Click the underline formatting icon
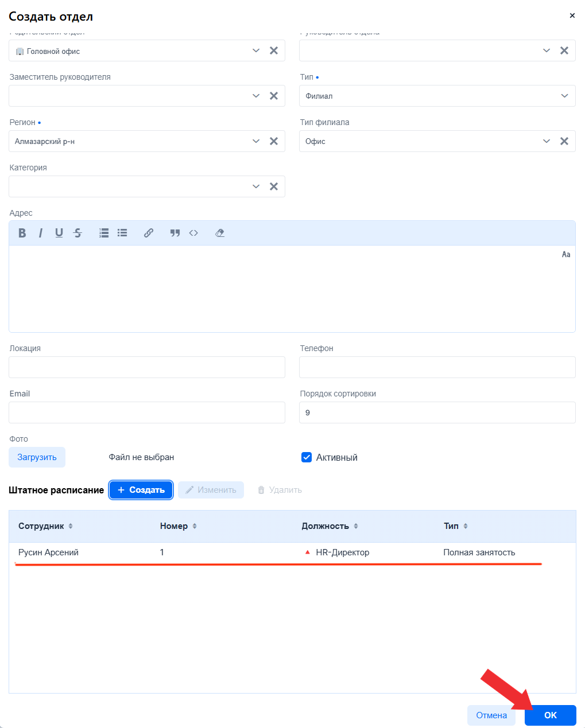Screen dimensions: 585x728 [x=59, y=233]
